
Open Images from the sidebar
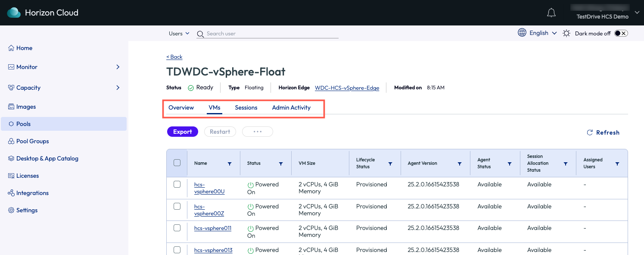26,107
